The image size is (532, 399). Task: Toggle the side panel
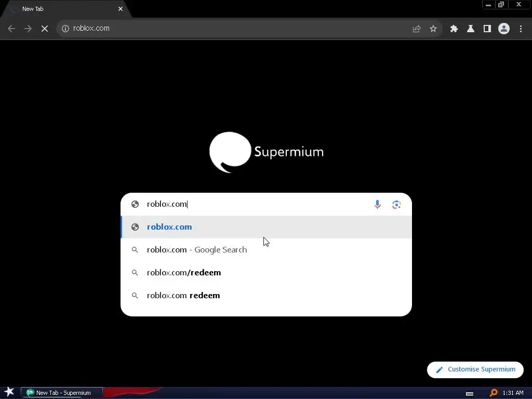pos(487,29)
